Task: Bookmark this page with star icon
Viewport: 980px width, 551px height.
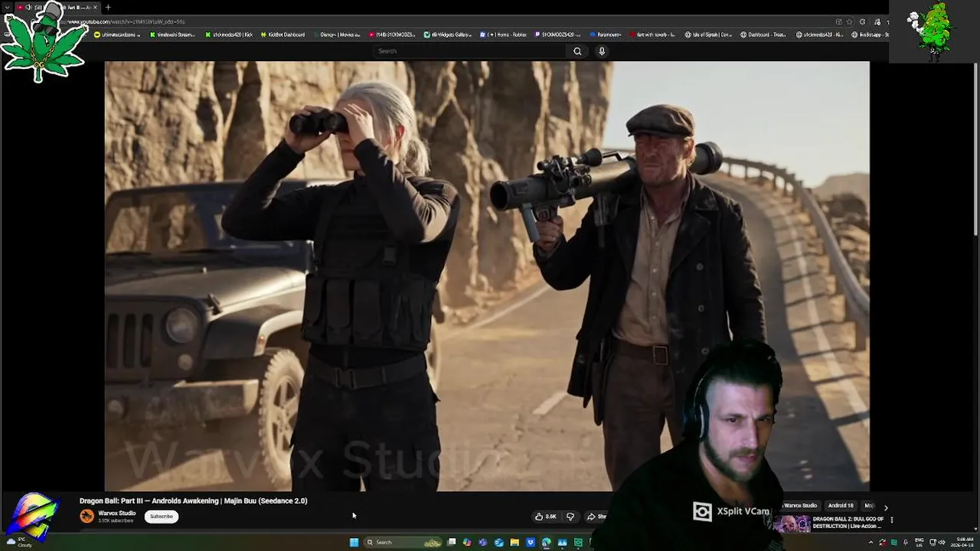Action: [x=849, y=21]
